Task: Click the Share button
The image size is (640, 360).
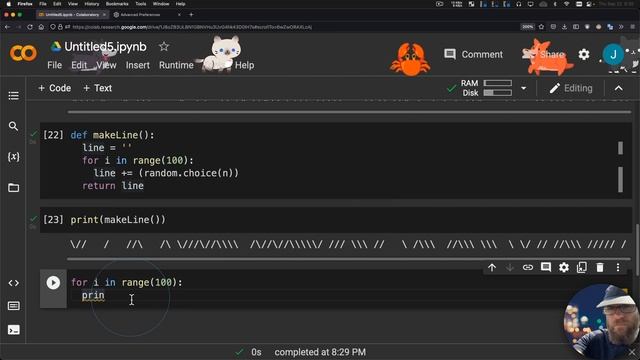Action: click(544, 54)
